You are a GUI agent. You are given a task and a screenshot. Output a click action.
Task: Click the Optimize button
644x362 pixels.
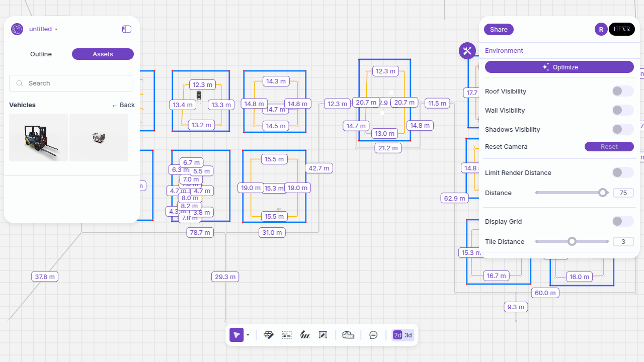(x=559, y=67)
